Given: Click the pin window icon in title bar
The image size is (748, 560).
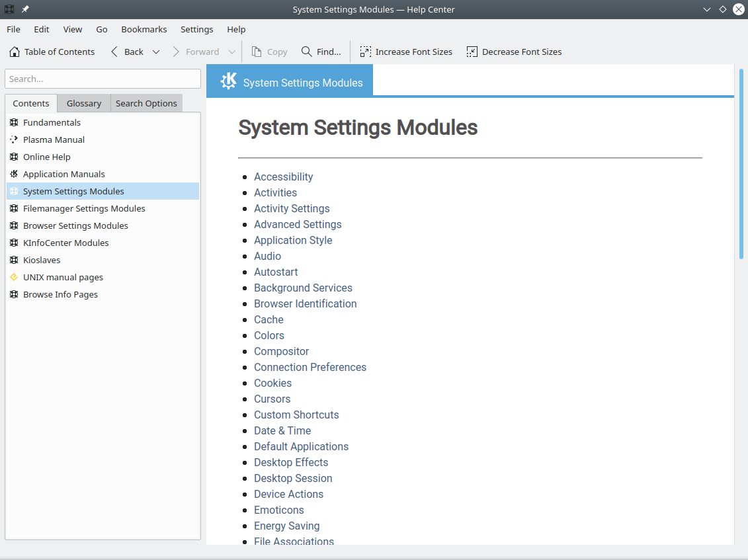Looking at the screenshot, I should pyautogui.click(x=25, y=9).
